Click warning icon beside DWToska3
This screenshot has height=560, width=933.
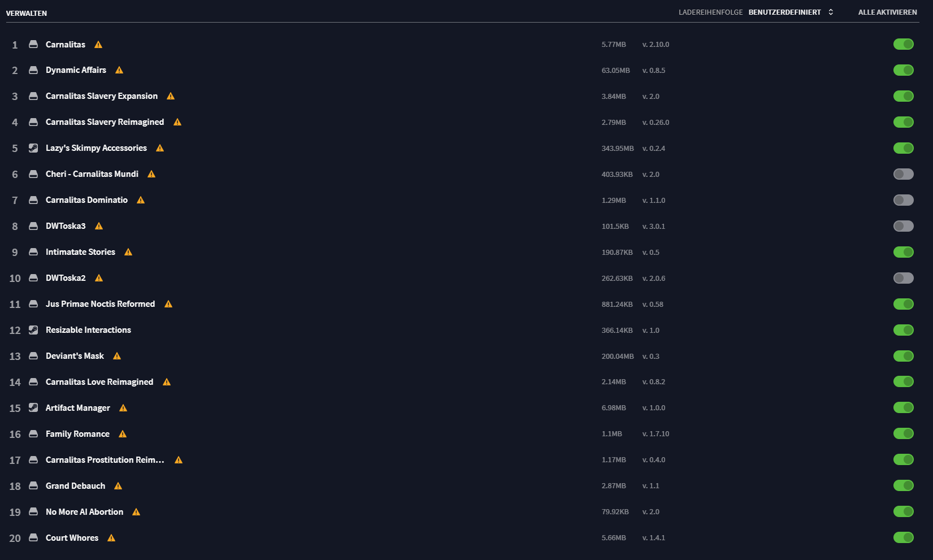point(99,227)
